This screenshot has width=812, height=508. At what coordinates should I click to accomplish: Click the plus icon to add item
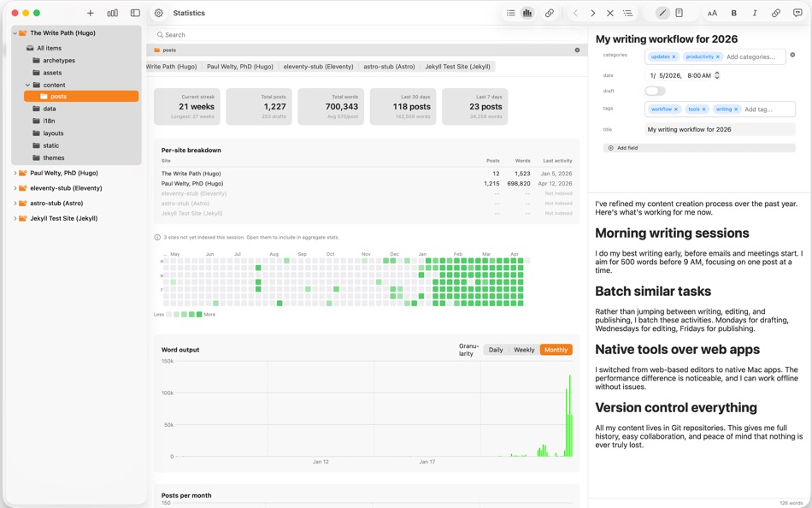[90, 13]
